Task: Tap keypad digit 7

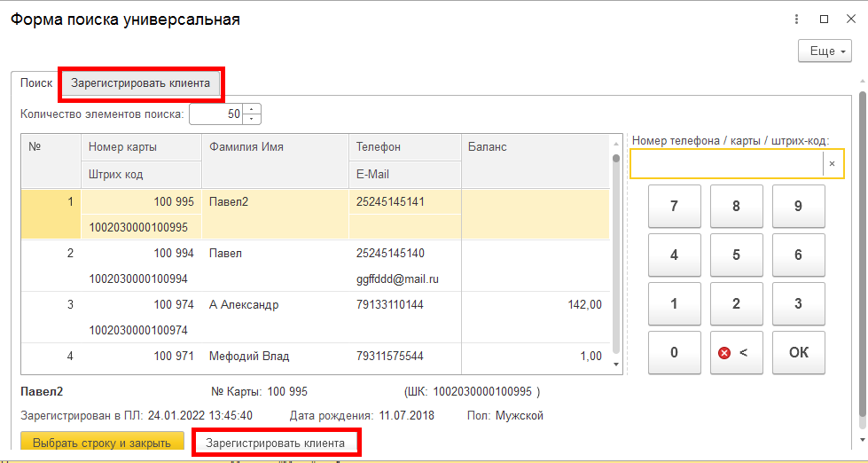Action: pyautogui.click(x=674, y=206)
